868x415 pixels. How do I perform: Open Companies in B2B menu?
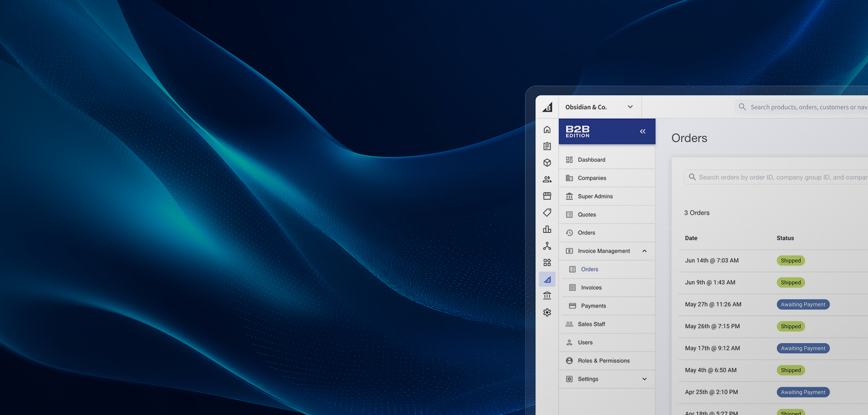click(x=607, y=178)
